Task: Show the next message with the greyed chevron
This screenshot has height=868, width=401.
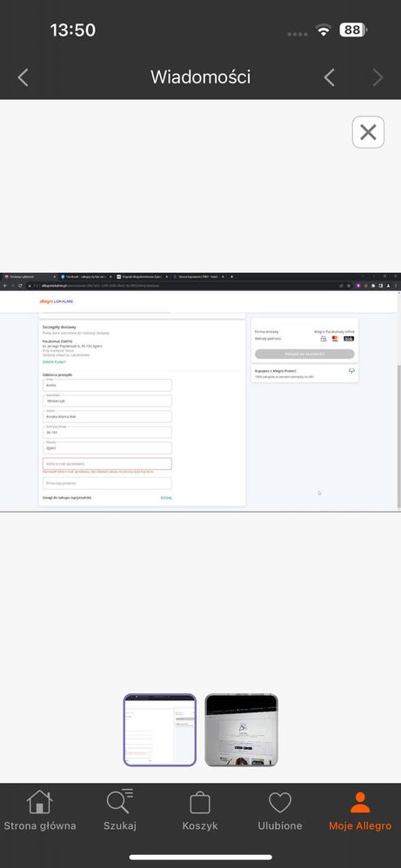Action: [378, 77]
